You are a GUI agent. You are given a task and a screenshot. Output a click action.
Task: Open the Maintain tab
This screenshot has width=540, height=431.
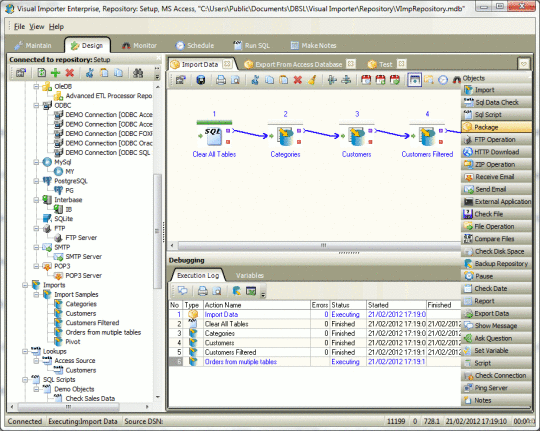pyautogui.click(x=33, y=45)
